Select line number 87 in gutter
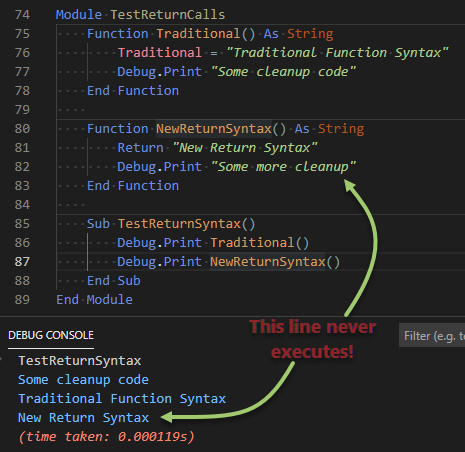465x452 pixels. click(x=22, y=262)
